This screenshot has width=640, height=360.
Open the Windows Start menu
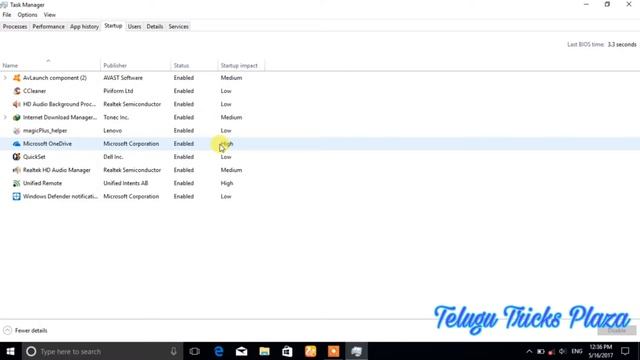[x=10, y=351]
